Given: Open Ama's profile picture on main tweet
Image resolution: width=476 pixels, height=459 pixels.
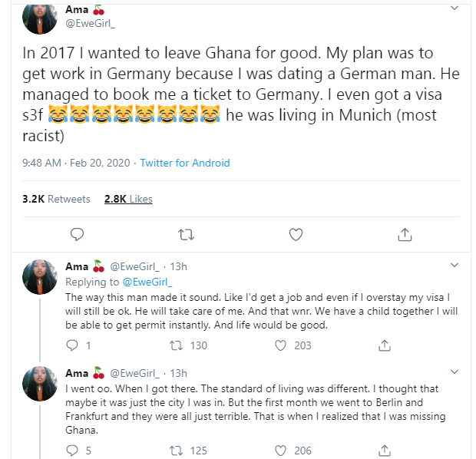Looking at the screenshot, I should 40,18.
